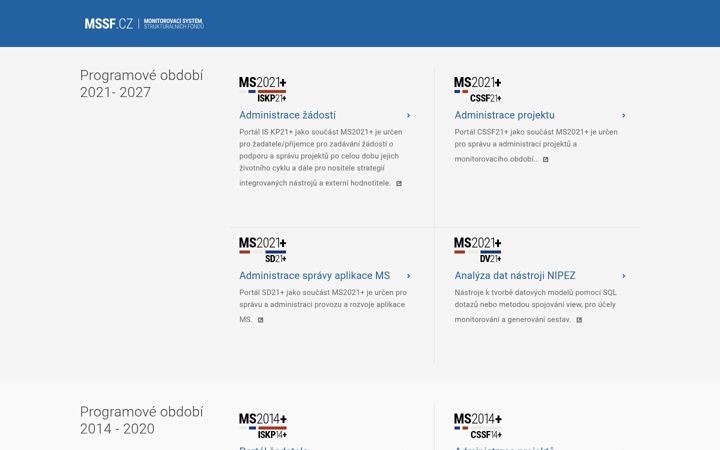Click the MS2021+ SD21+ logo
The width and height of the screenshot is (720, 450).
click(263, 250)
